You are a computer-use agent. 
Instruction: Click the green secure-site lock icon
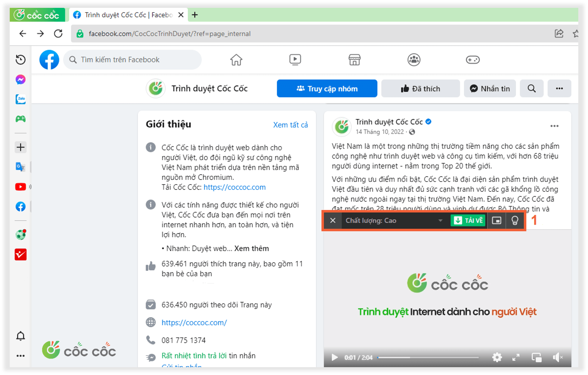click(x=80, y=34)
